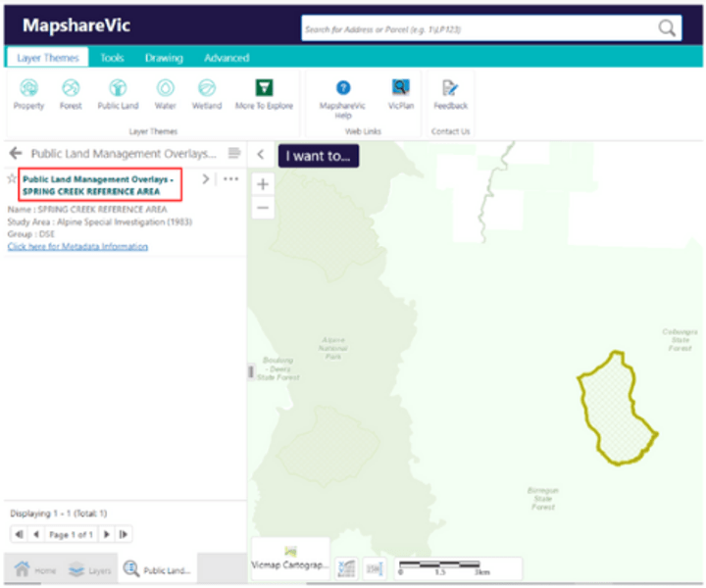Viewport: 706px width, 588px height.
Task: Switch to the Drawing tab
Action: [164, 58]
